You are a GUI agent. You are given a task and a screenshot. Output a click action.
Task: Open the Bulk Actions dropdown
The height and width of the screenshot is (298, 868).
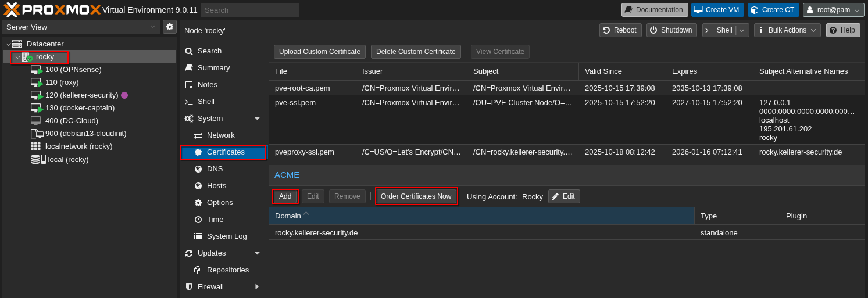point(787,30)
